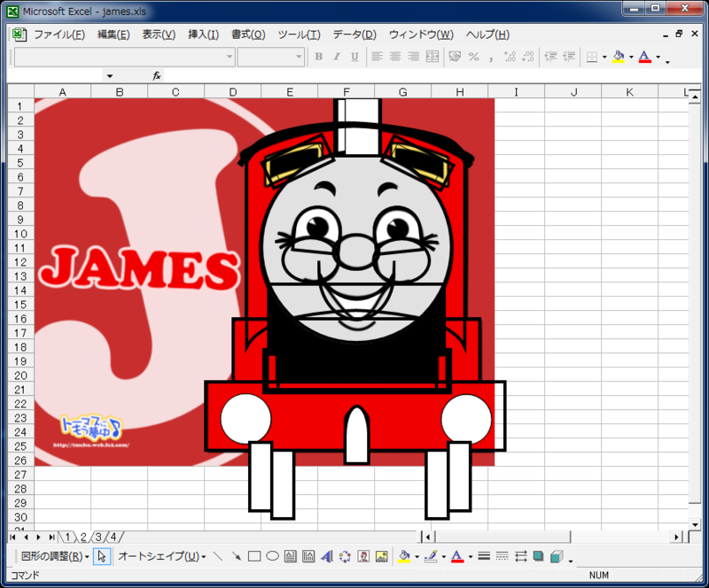
Task: Apply currency style
Action: (455, 57)
